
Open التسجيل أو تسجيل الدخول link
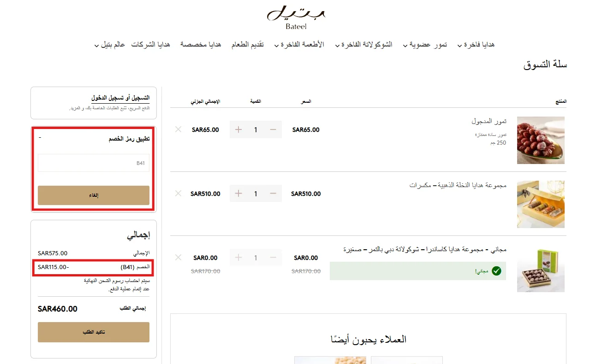120,98
